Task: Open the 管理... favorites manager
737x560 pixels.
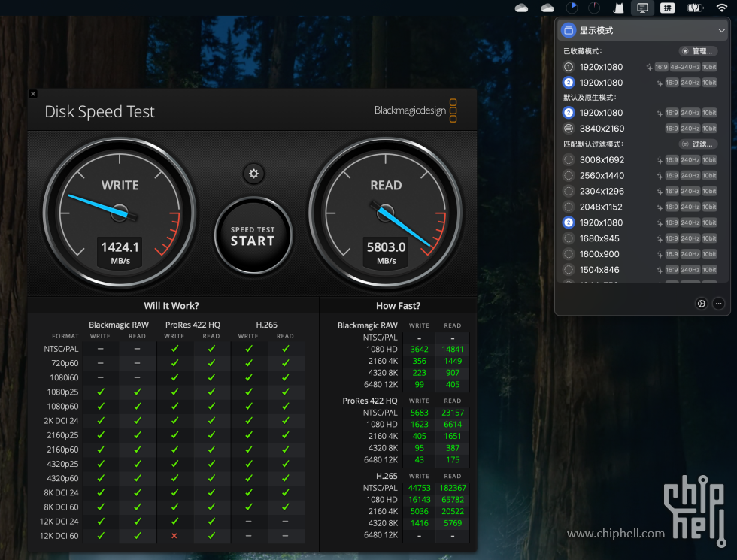Action: (698, 51)
